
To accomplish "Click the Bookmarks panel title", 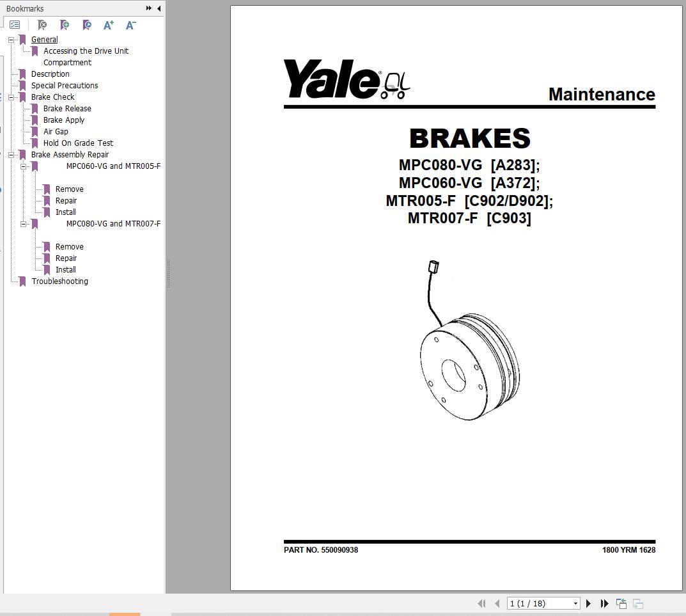I will tap(25, 8).
